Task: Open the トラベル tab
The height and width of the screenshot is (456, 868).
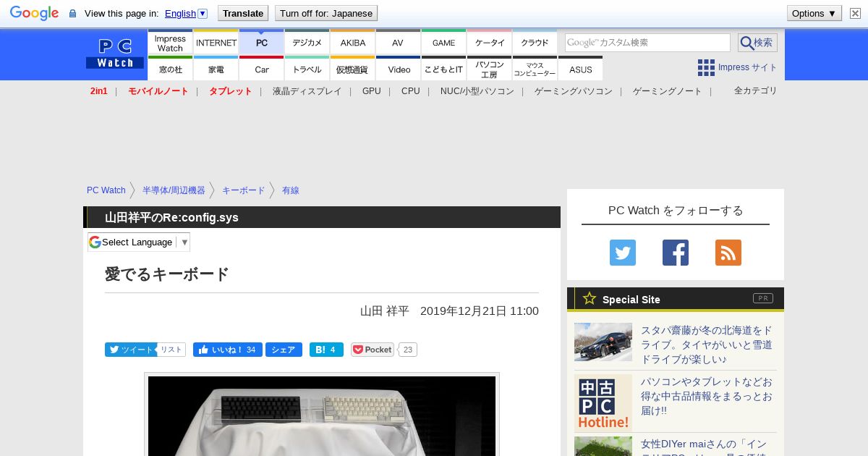Action: [x=307, y=69]
